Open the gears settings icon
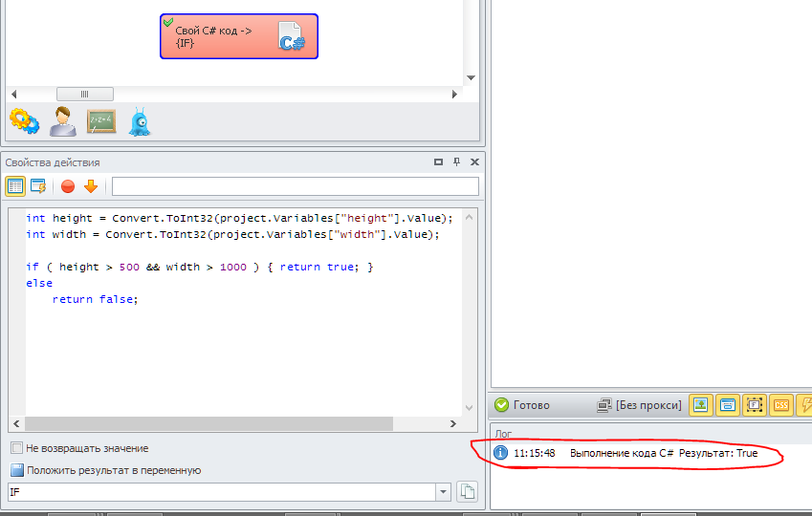812x516 pixels. [24, 121]
